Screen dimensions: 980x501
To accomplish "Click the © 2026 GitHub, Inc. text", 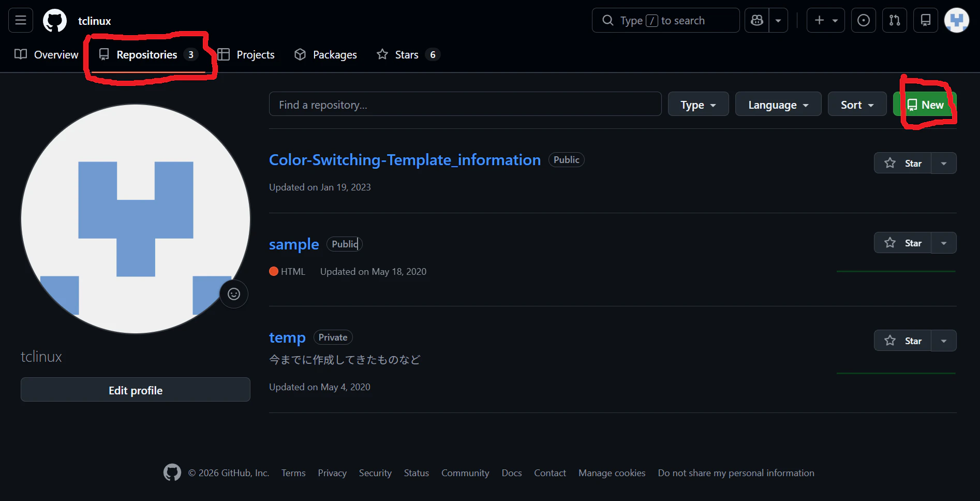I will (x=229, y=473).
